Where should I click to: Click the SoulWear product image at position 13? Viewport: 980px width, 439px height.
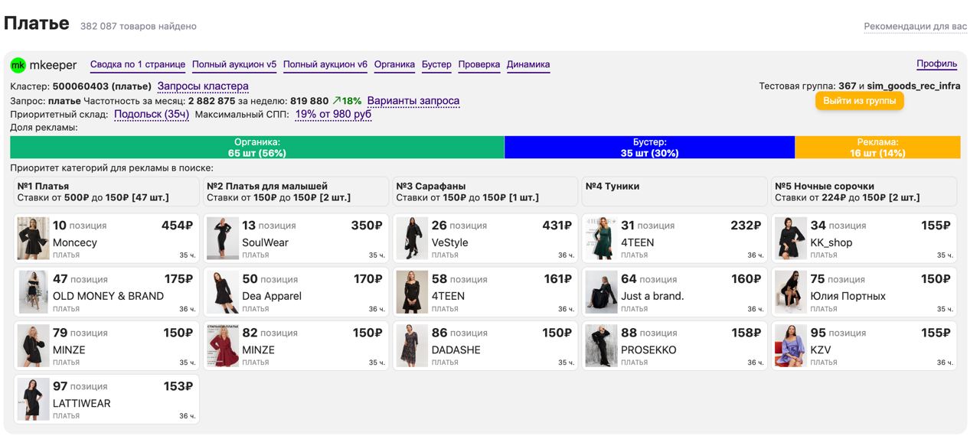[223, 238]
